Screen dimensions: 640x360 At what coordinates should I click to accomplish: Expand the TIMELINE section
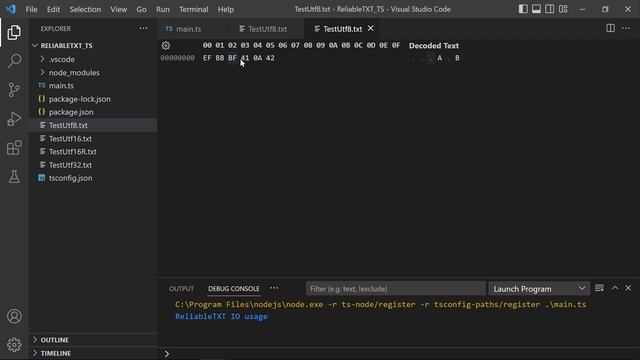(x=93, y=353)
